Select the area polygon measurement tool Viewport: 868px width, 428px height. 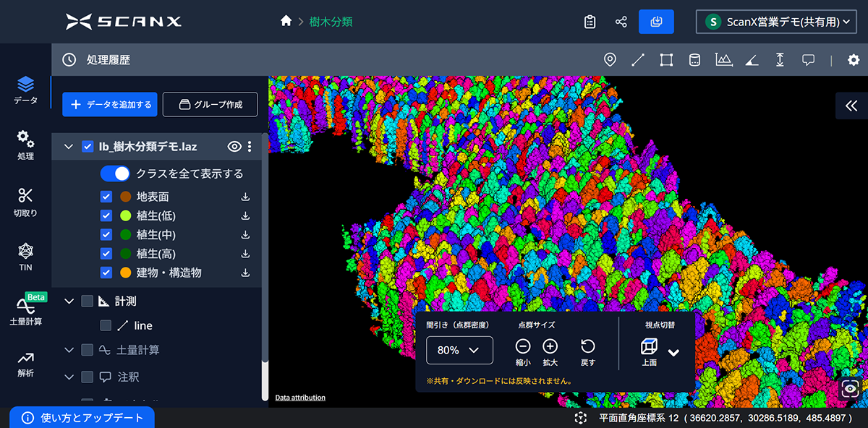point(666,60)
